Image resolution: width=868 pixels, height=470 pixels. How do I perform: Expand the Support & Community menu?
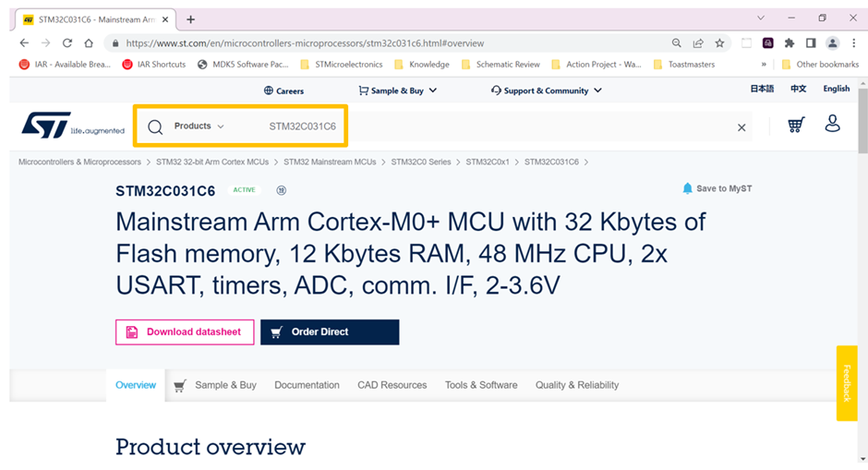click(x=546, y=90)
